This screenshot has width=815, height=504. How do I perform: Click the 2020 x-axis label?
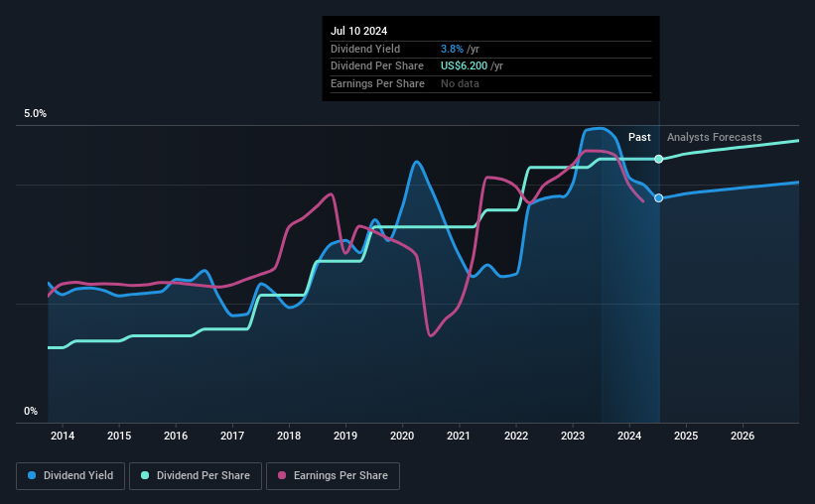402,436
